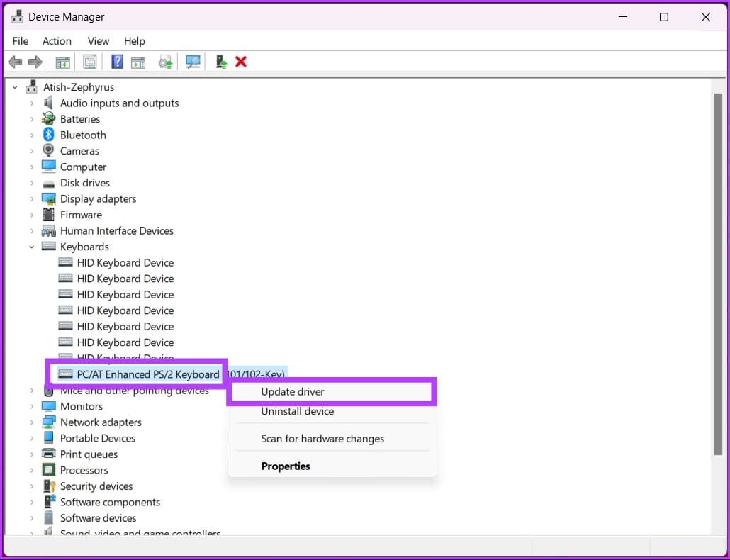
Task: Click the Disk drives icon
Action: click(x=48, y=184)
